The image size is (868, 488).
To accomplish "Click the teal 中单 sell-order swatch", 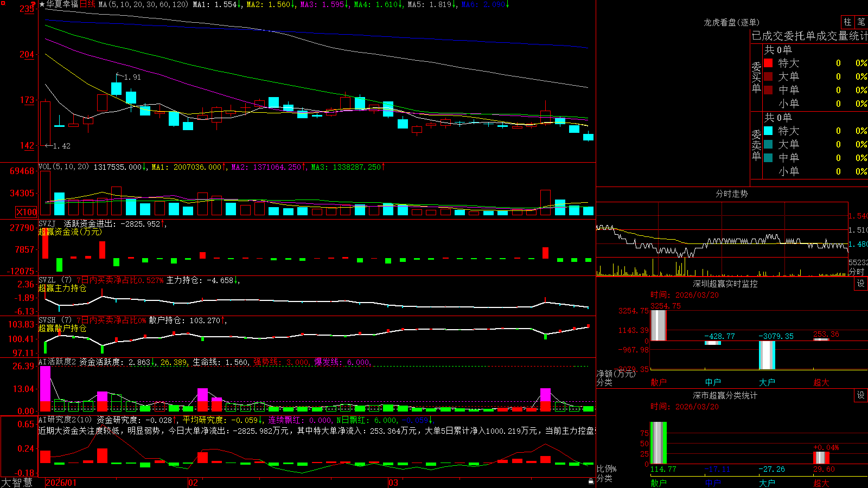I will tap(768, 158).
